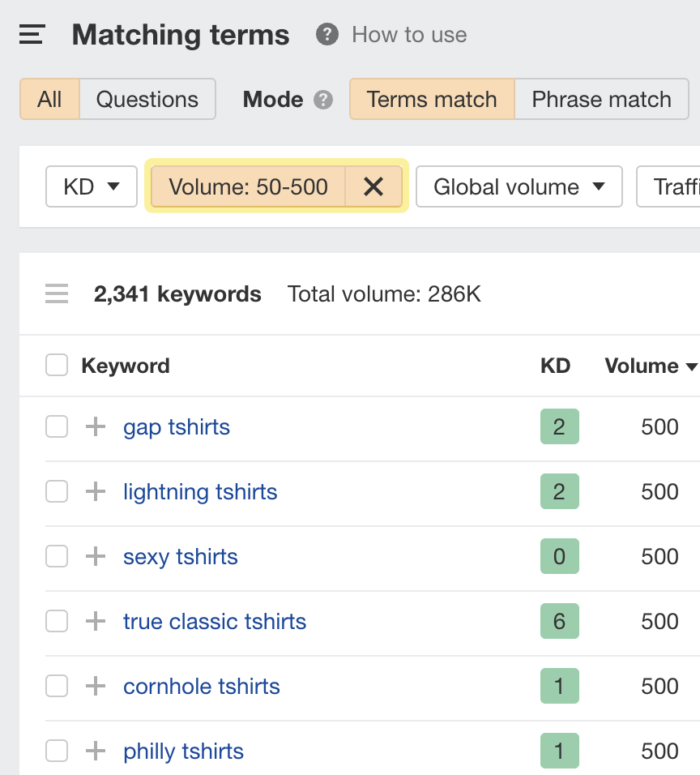
Task: Click the 'Total volume: 286K' text
Action: click(385, 293)
